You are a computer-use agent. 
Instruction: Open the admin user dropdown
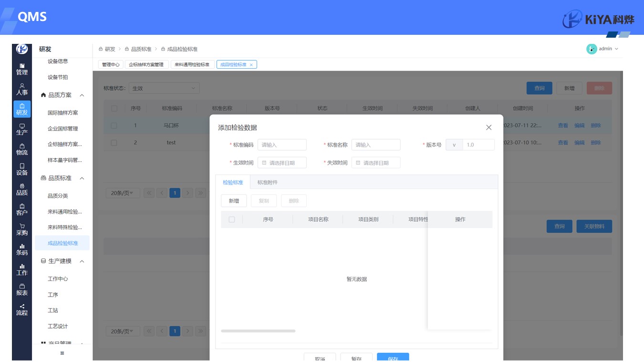pyautogui.click(x=603, y=49)
